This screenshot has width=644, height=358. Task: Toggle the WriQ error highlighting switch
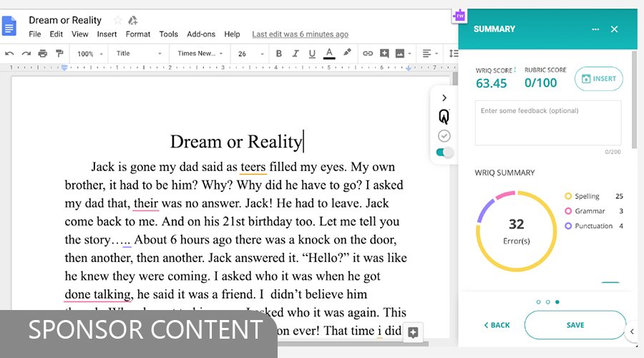coord(444,153)
